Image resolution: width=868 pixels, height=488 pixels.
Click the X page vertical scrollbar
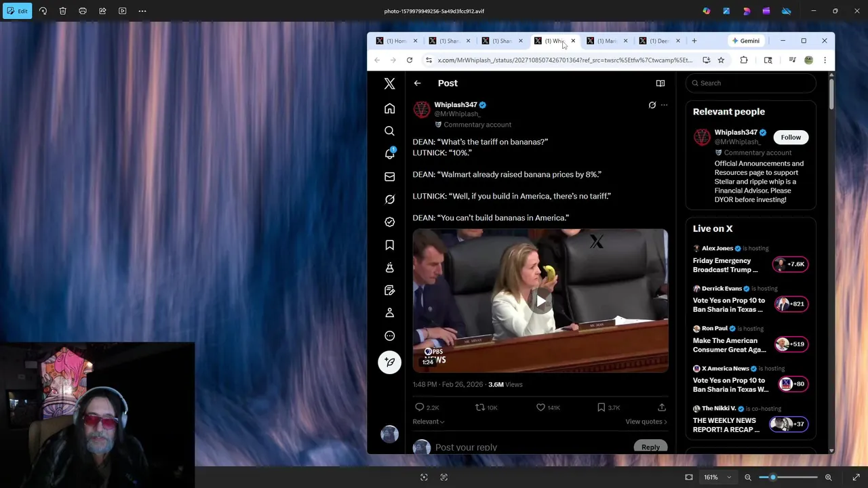click(831, 93)
